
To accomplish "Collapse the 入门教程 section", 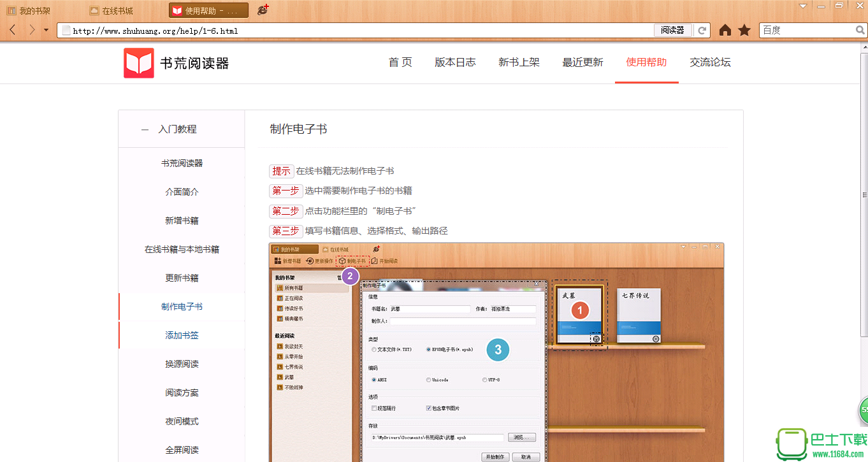I will tap(145, 129).
